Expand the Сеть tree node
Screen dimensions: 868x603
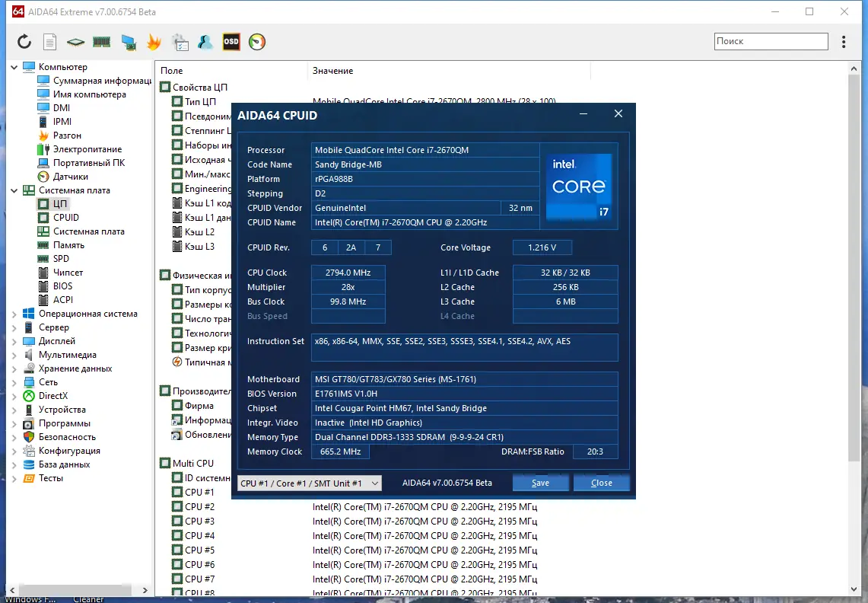14,382
